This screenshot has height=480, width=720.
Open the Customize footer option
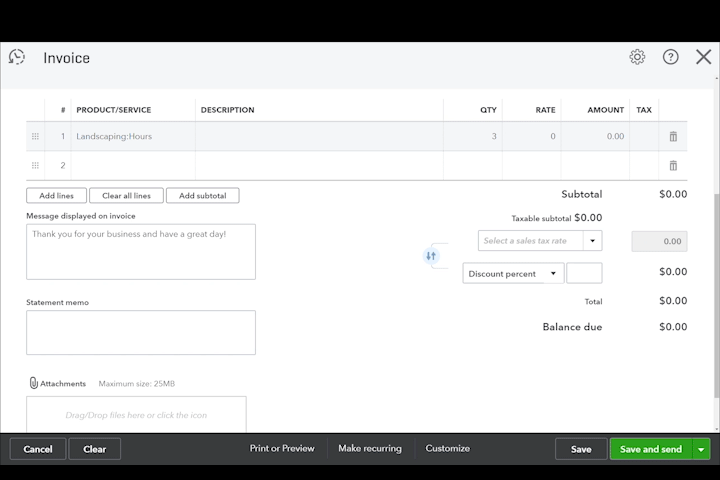(447, 449)
